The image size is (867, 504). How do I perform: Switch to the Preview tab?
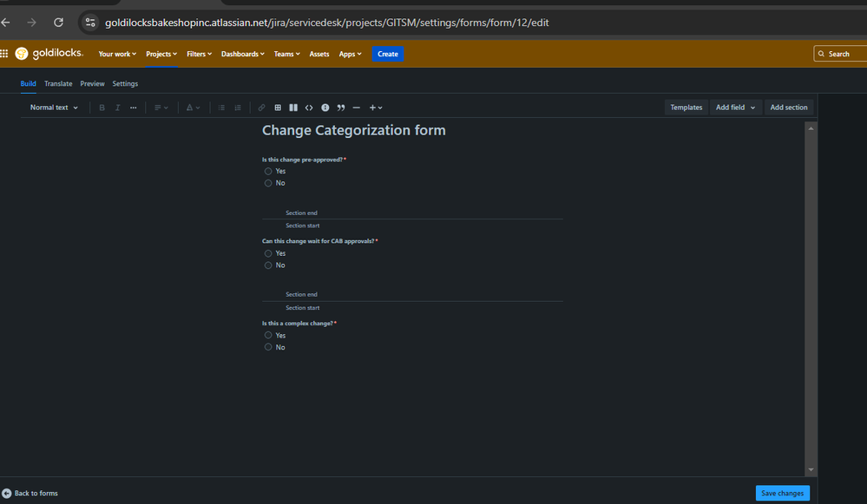[92, 83]
